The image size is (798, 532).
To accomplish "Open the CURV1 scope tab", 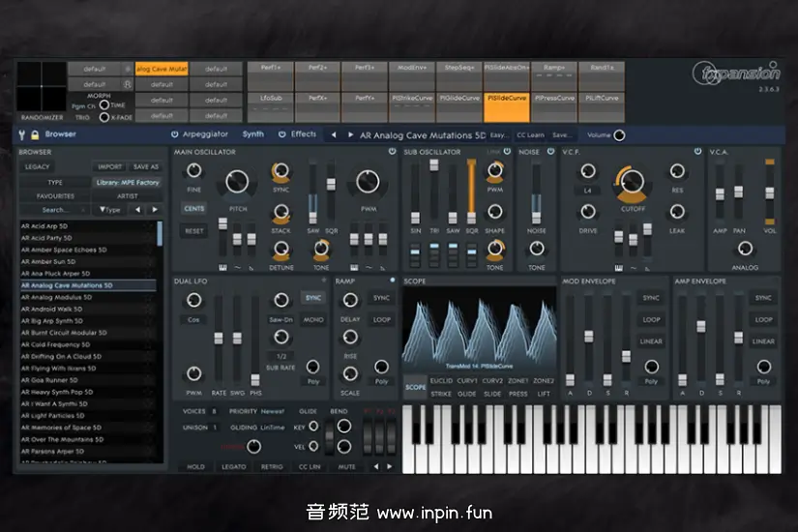I will 466,381.
